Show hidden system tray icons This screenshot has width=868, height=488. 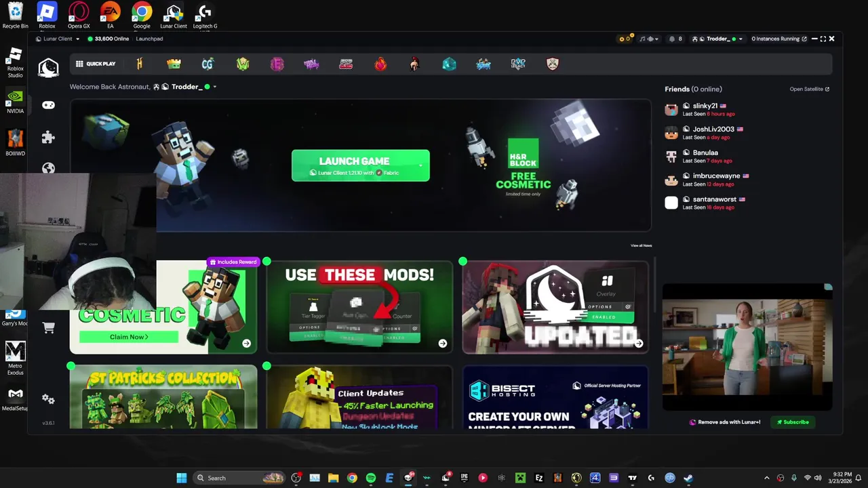pyautogui.click(x=767, y=478)
